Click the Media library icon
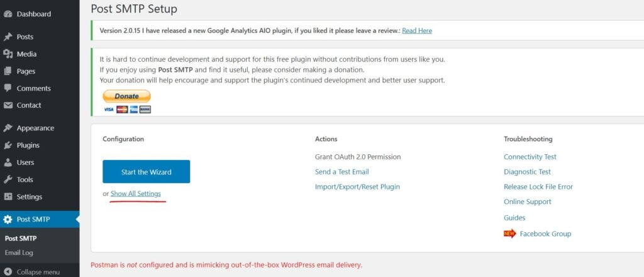Viewport: 644px width, 277px height. (8, 54)
